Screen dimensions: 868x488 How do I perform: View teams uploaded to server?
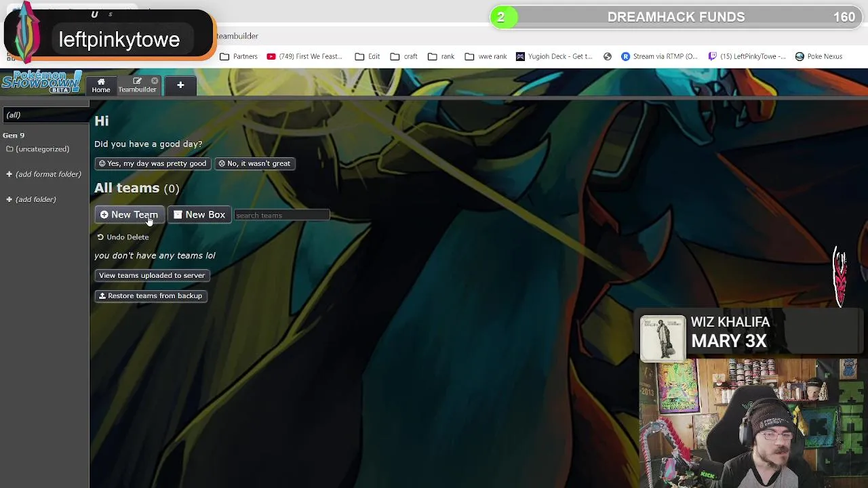click(152, 275)
